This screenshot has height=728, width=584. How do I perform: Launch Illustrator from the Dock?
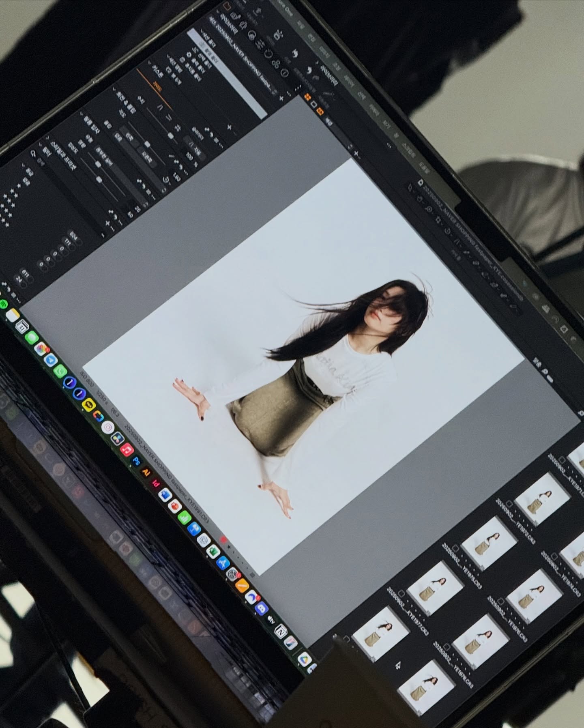tap(146, 472)
